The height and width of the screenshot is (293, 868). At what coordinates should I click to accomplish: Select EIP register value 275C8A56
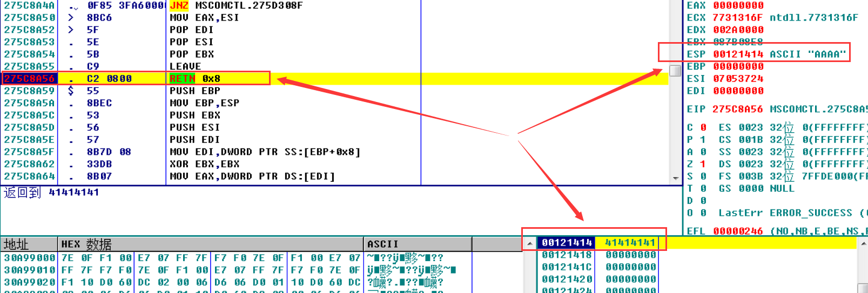(738, 109)
